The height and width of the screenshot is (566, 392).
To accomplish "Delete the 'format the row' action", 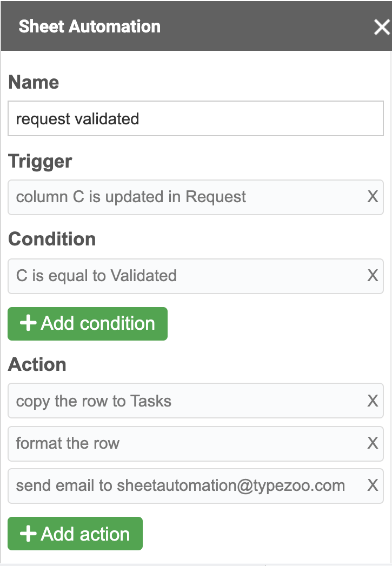I will [x=373, y=443].
